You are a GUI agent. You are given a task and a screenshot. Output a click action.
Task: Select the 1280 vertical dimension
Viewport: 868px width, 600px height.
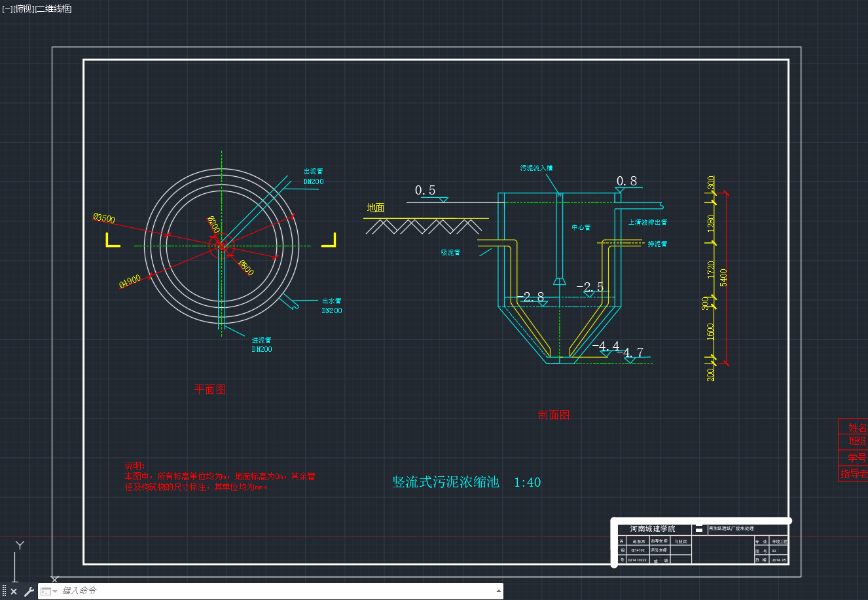[711, 223]
